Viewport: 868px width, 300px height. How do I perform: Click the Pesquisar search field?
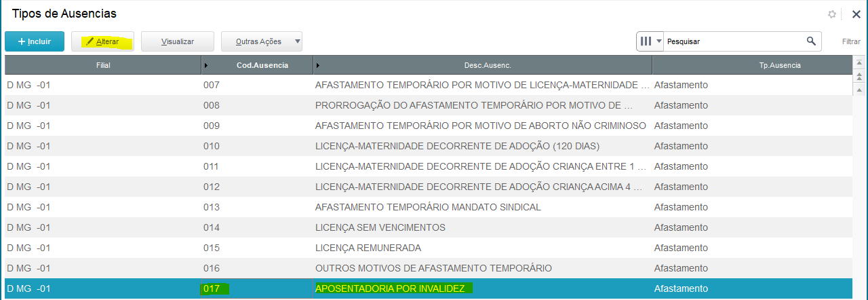(734, 41)
